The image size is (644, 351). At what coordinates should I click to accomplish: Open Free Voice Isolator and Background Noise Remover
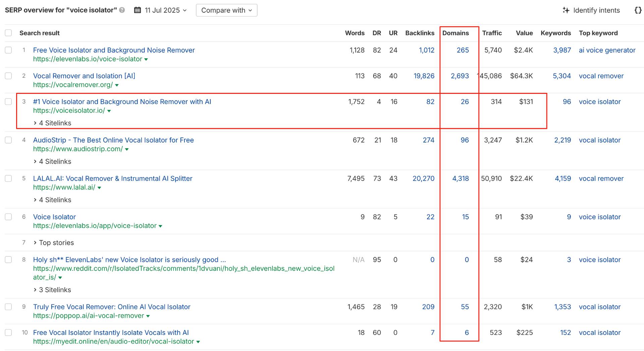click(114, 50)
